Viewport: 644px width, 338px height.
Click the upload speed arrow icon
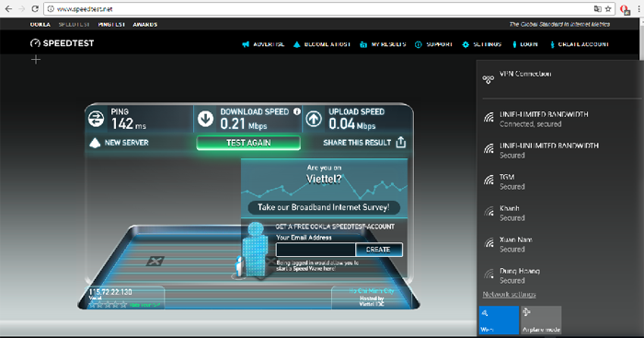pyautogui.click(x=314, y=119)
